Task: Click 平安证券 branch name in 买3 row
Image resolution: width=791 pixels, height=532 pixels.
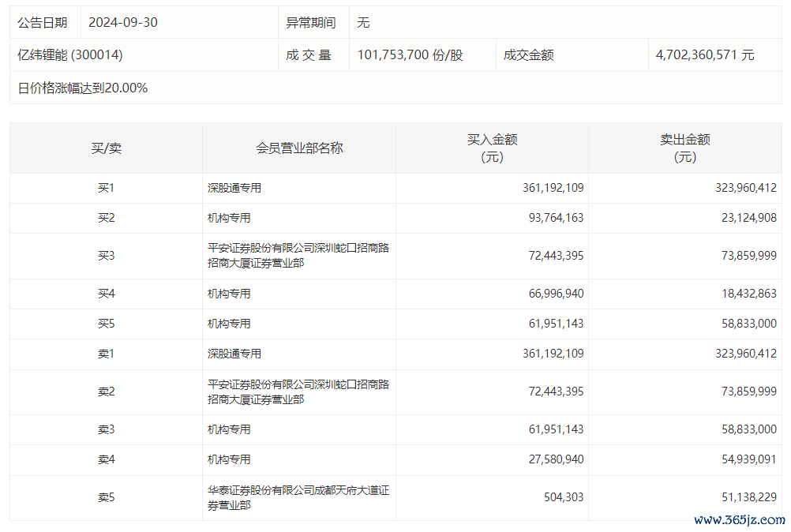Action: tap(298, 256)
